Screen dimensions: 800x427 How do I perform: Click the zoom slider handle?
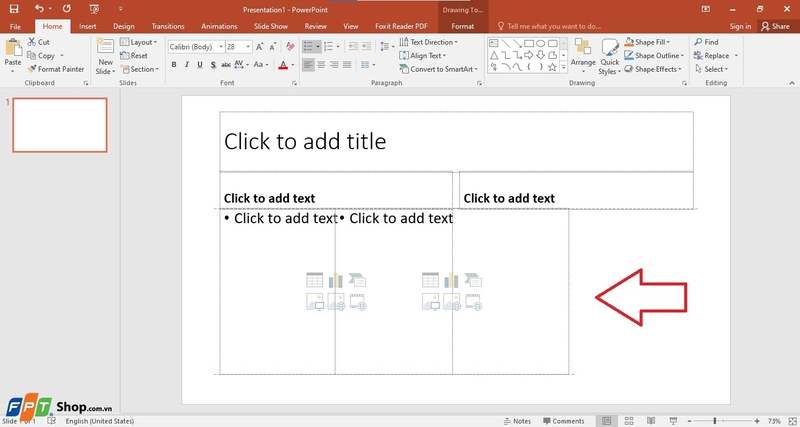click(715, 421)
